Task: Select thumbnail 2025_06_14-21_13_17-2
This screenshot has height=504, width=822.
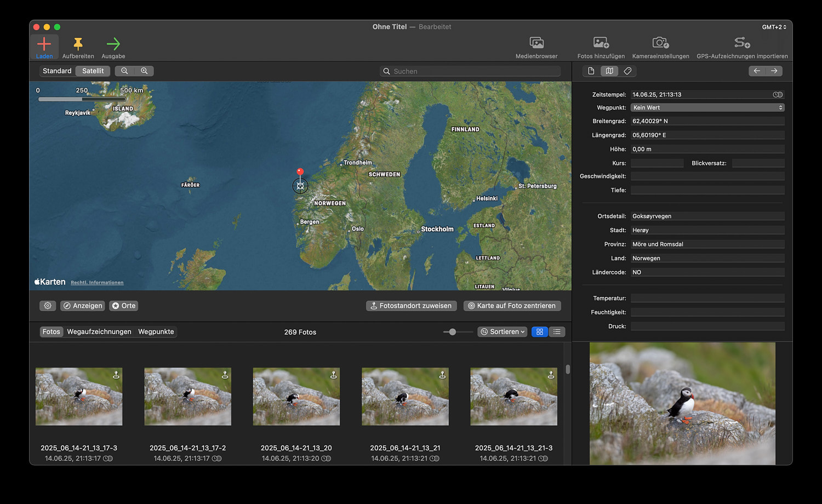Action: pyautogui.click(x=187, y=397)
